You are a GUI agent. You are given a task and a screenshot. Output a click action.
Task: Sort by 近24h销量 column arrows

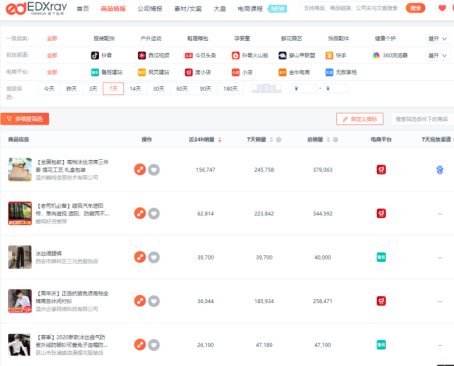(x=220, y=140)
